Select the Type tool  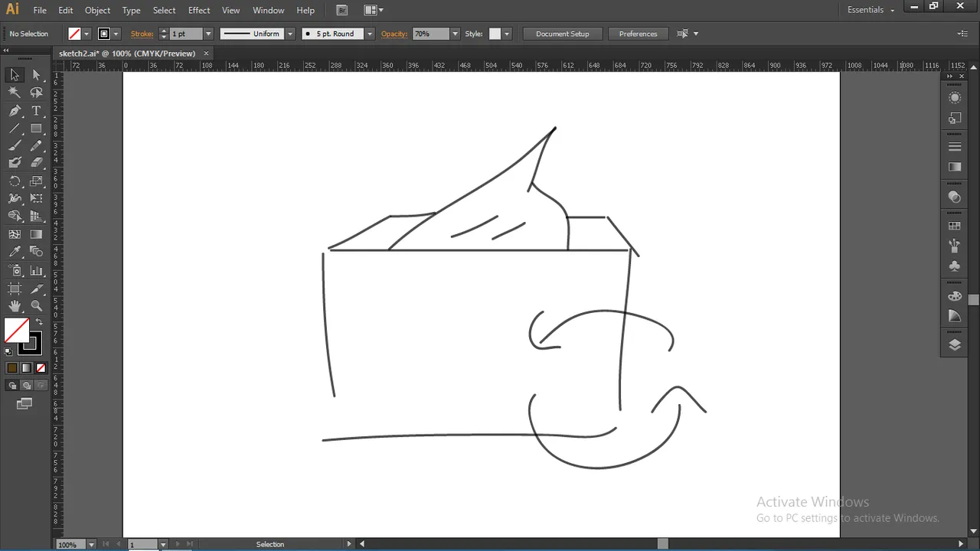click(36, 111)
